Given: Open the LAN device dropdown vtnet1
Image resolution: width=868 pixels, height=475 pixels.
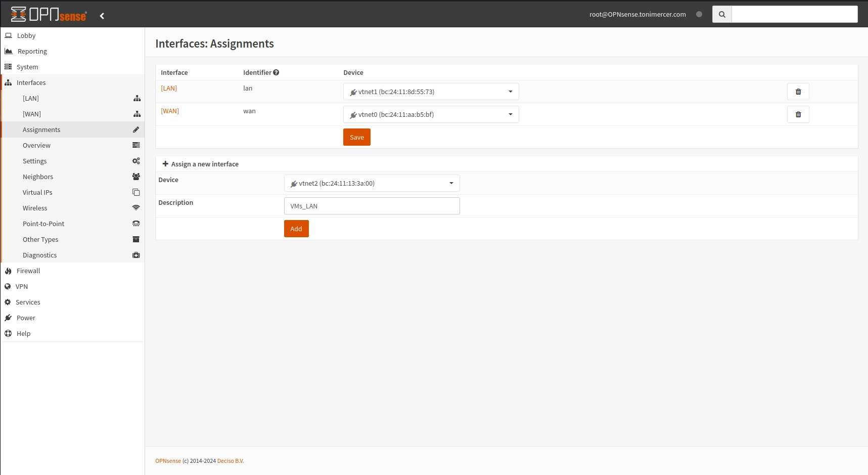Looking at the screenshot, I should pos(431,92).
